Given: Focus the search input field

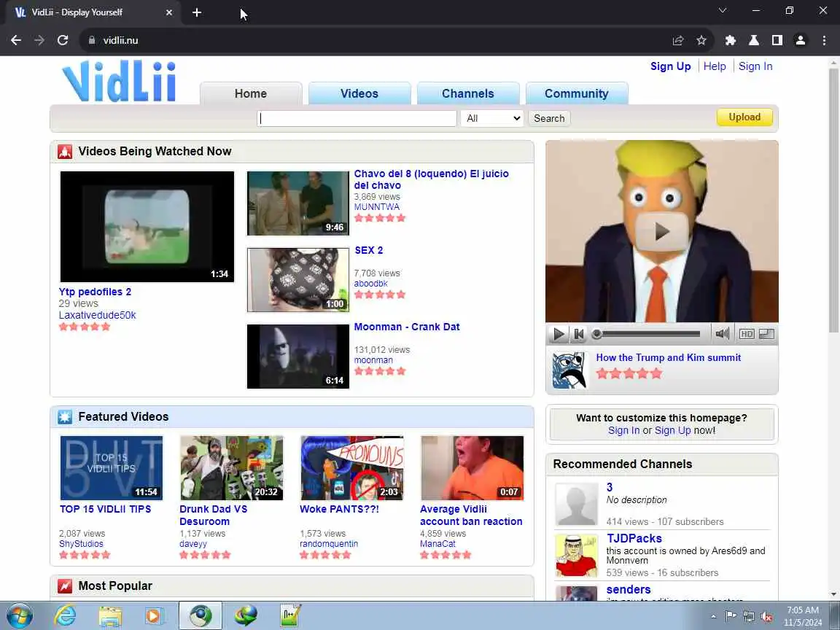Looking at the screenshot, I should [x=357, y=118].
